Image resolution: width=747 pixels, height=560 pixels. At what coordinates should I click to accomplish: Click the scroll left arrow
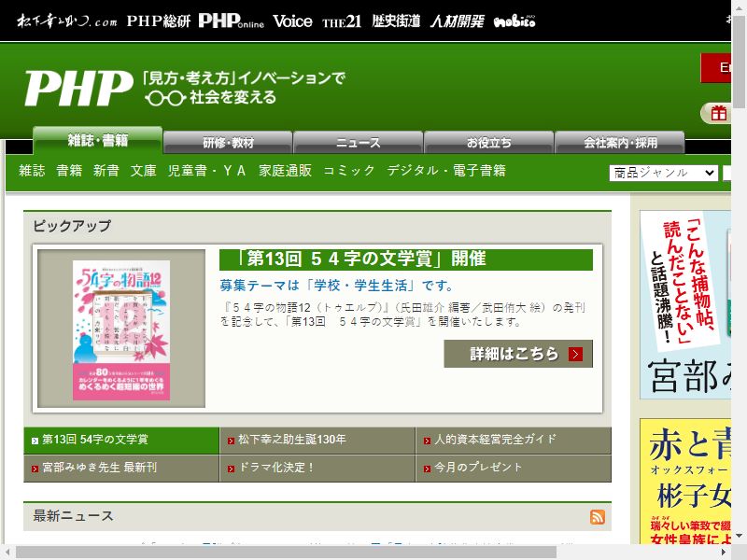(7, 553)
